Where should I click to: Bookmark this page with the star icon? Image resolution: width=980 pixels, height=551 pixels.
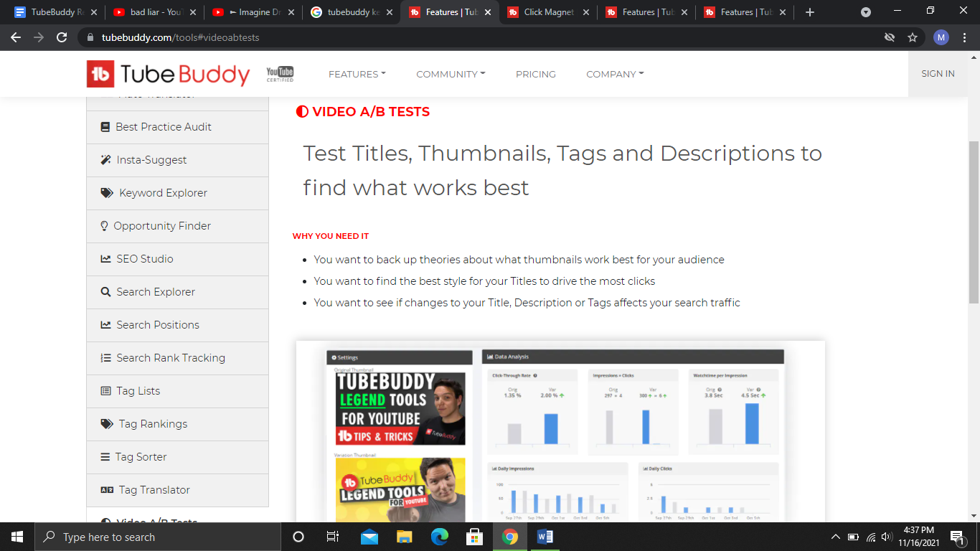(x=913, y=37)
